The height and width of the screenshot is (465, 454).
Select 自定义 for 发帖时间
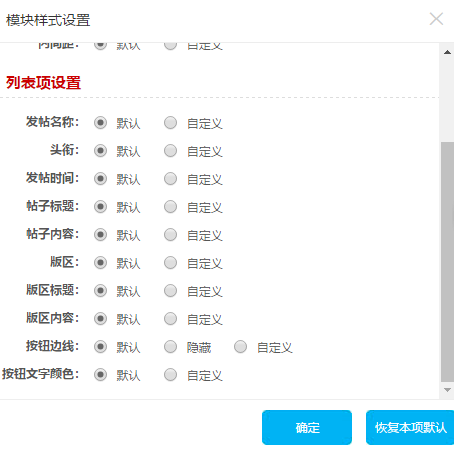(x=170, y=179)
